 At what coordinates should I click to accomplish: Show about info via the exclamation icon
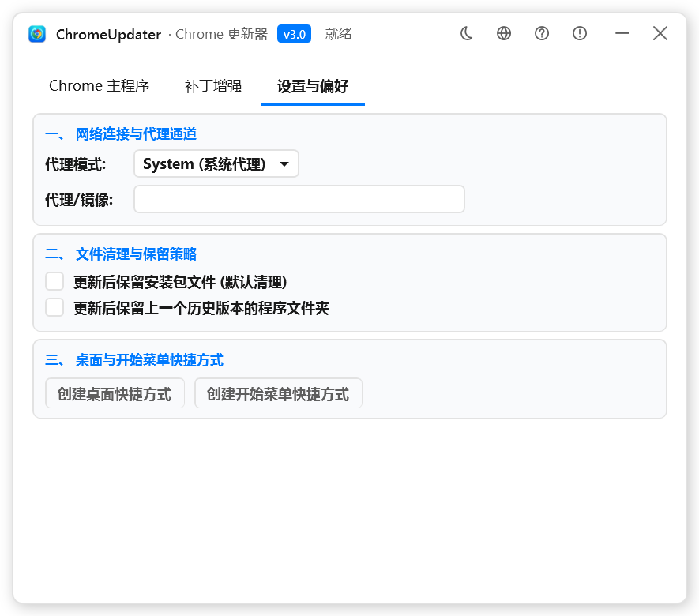pos(580,33)
